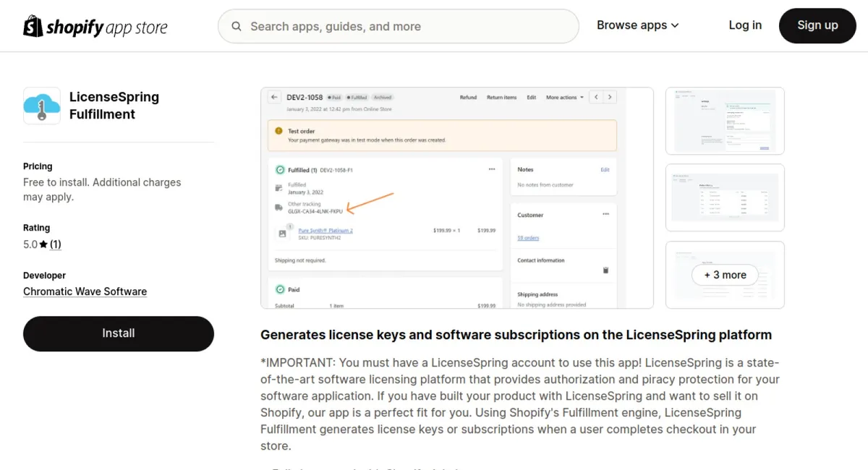
Task: Click the Install button
Action: coord(119,333)
